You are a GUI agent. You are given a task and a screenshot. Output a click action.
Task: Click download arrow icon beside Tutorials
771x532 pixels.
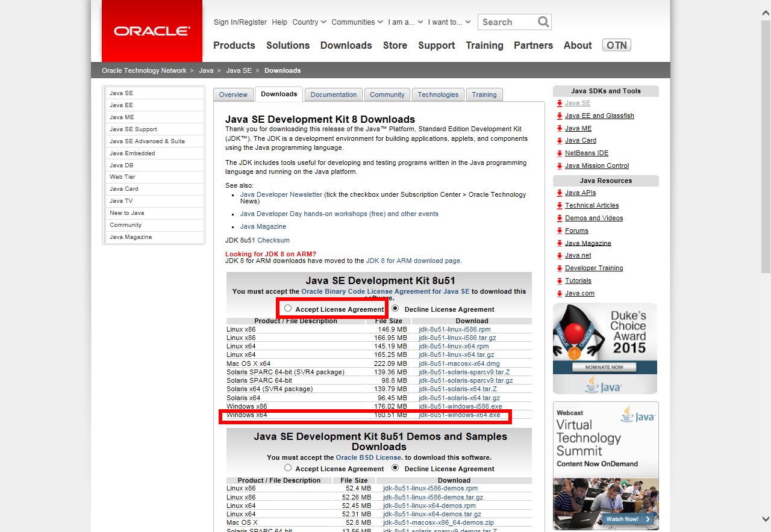coord(560,280)
